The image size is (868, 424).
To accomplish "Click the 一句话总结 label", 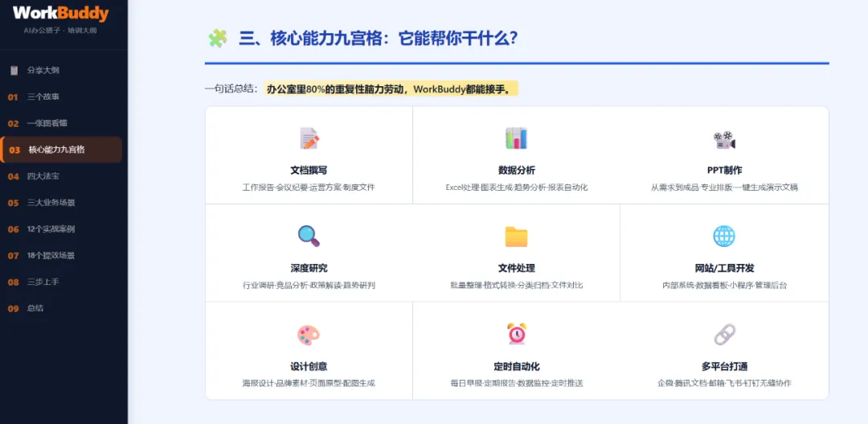I will coord(232,89).
